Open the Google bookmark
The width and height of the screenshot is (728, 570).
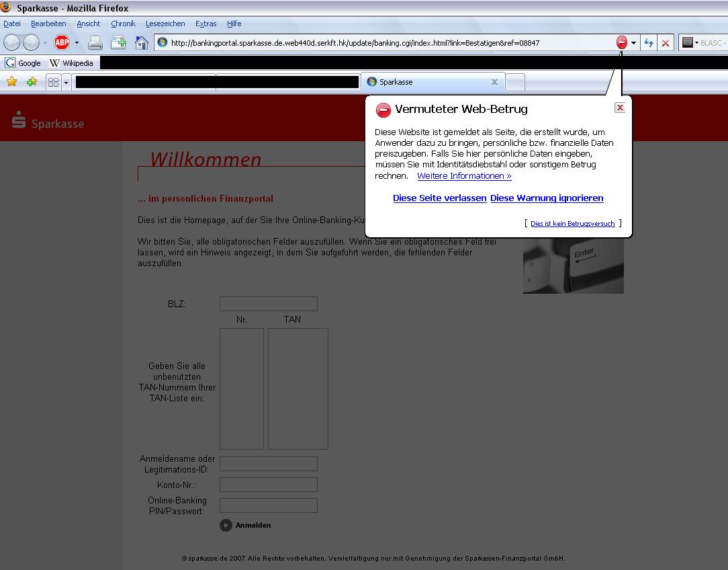pyautogui.click(x=24, y=63)
